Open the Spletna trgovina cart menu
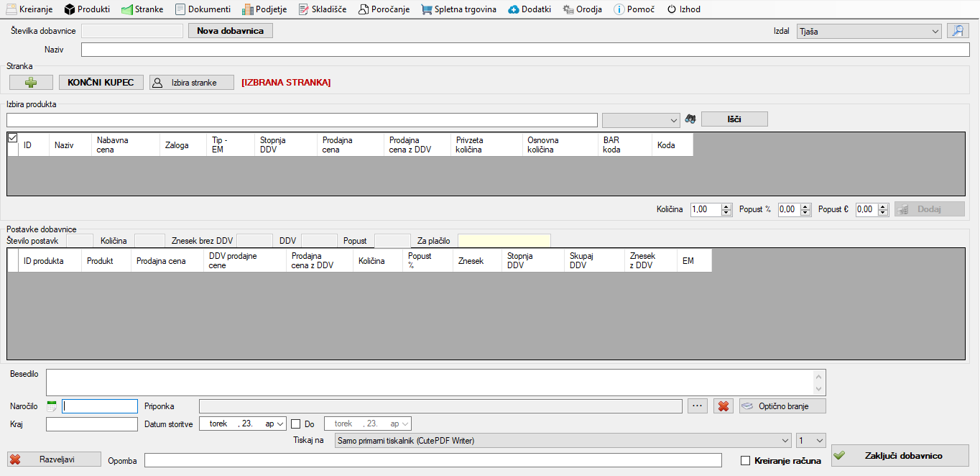This screenshot has width=980, height=476. pos(458,9)
